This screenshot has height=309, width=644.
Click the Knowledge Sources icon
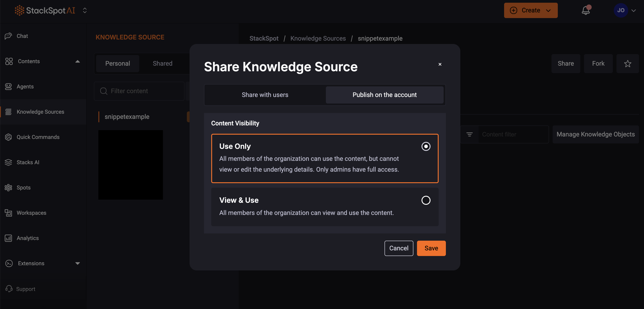pos(8,112)
